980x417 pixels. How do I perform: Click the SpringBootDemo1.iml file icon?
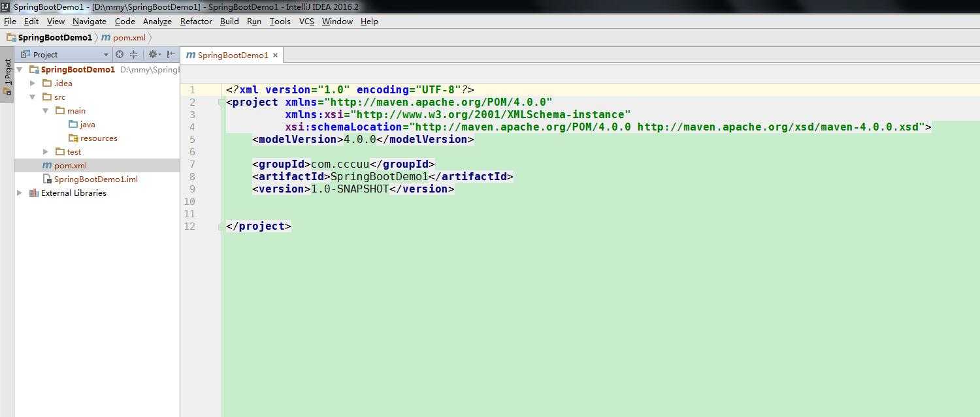[46, 179]
